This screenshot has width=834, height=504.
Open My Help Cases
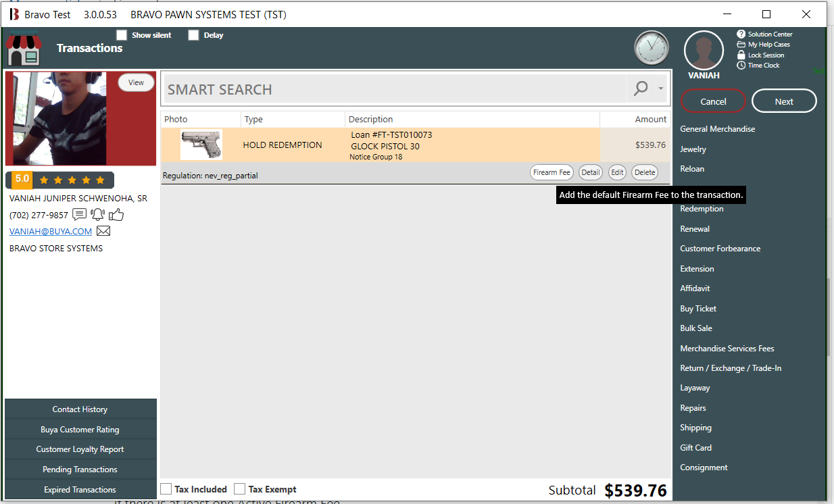pos(763,45)
